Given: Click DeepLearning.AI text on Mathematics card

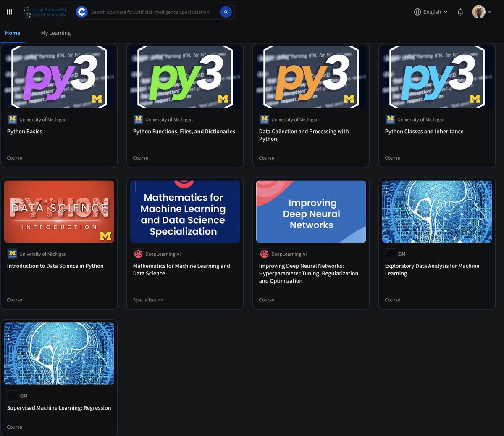Looking at the screenshot, I should 163,254.
